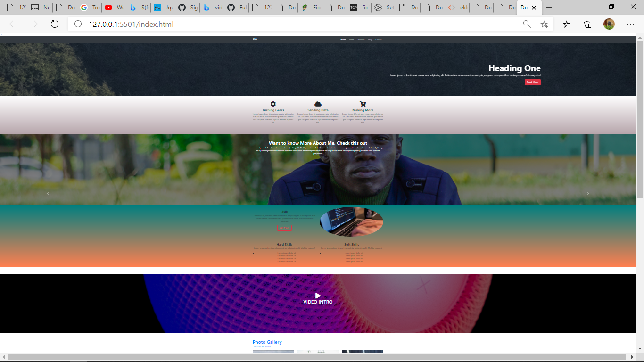Click the red Read More button

(x=532, y=82)
